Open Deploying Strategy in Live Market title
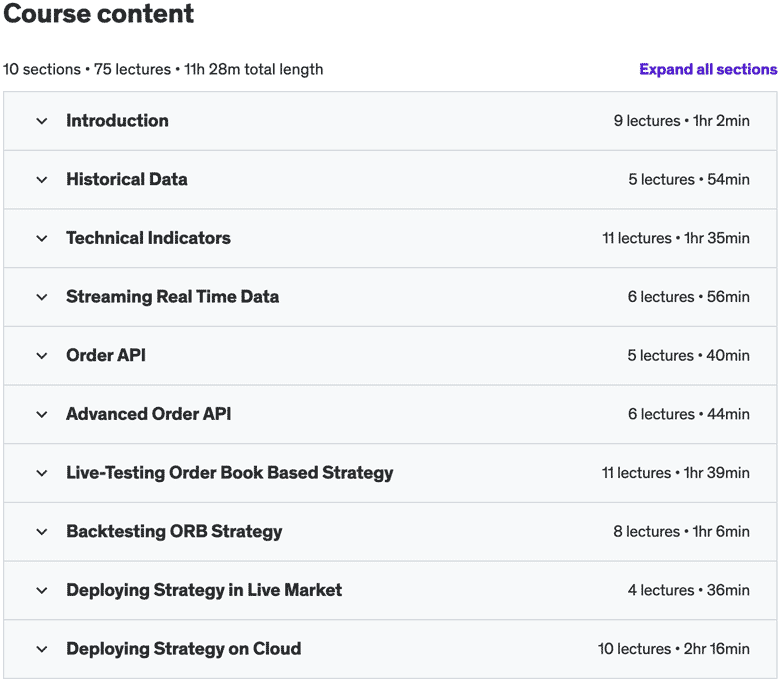 (x=204, y=590)
